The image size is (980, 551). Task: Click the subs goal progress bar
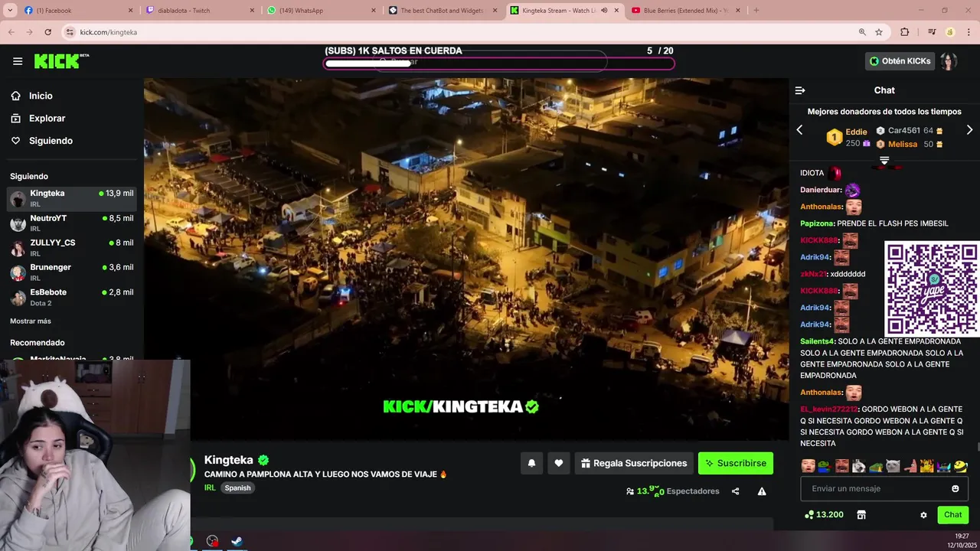pyautogui.click(x=499, y=64)
